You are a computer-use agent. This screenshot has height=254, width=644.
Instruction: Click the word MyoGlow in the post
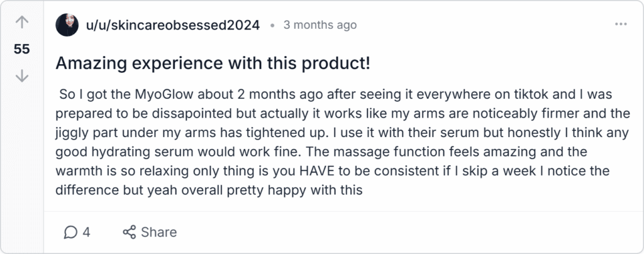165,95
